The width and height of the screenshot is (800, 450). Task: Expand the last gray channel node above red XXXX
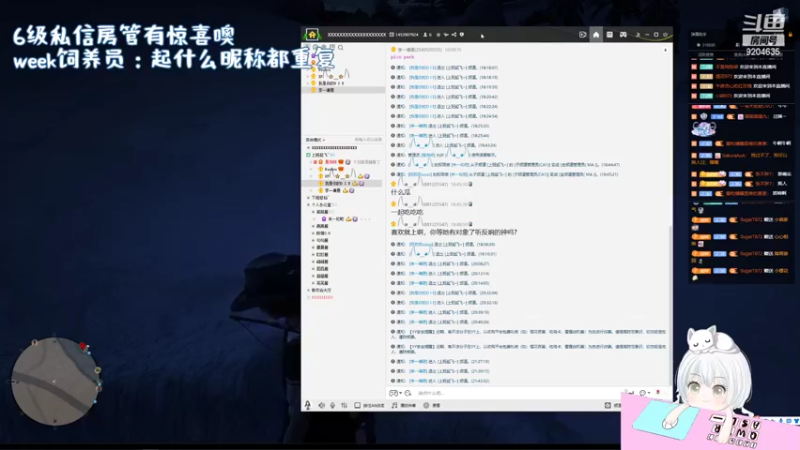click(x=308, y=290)
